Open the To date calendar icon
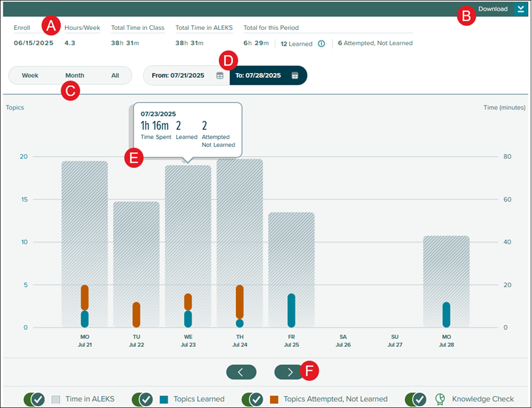Image resolution: width=532 pixels, height=408 pixels. point(295,76)
